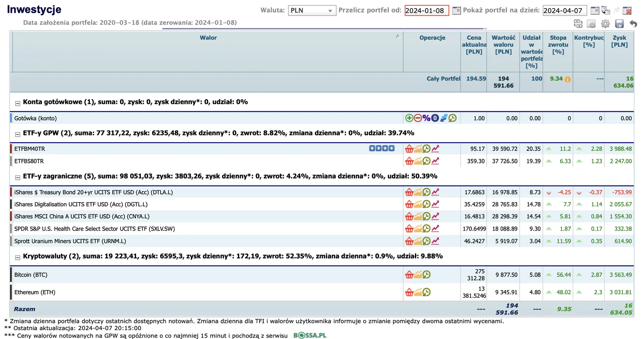Save portfolio using the floppy disk icon
Viewport: 644px width, 339px height.
click(619, 24)
